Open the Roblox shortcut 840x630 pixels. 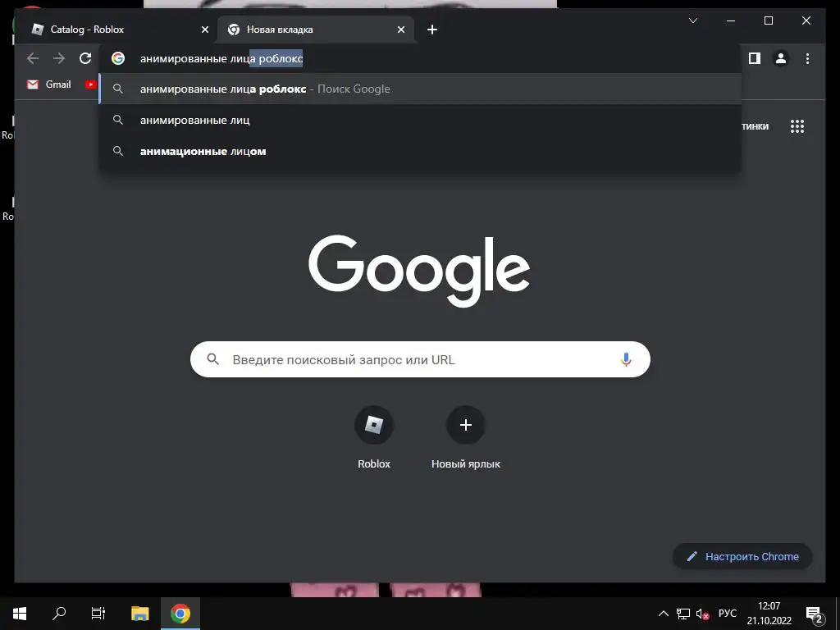[374, 438]
